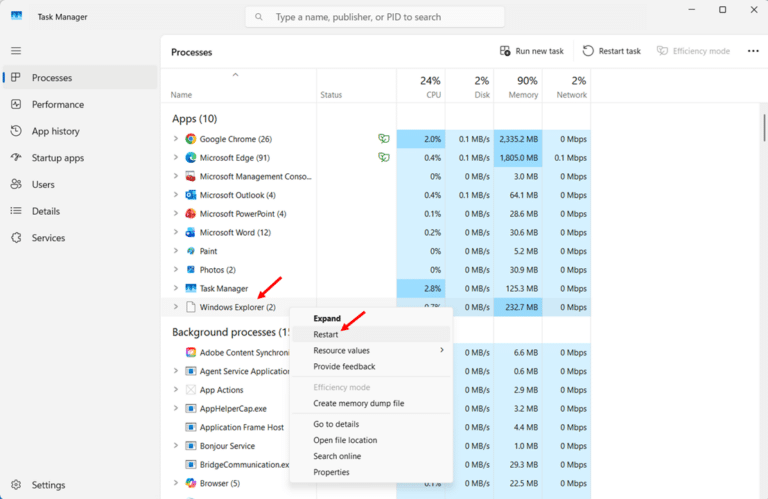This screenshot has height=499, width=768.
Task: Click the Adobe Content Synchronizer icon
Action: 191,353
